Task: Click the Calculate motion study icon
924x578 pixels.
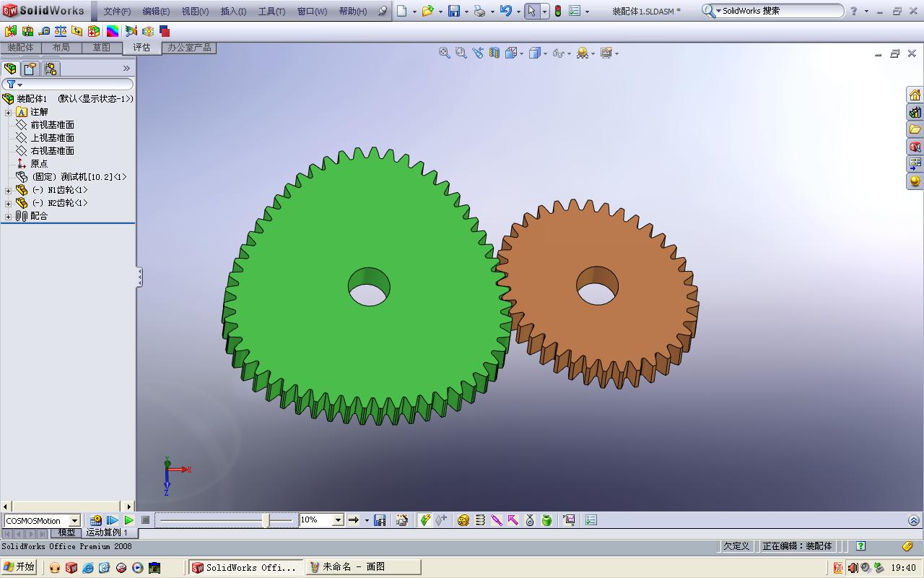Action: tap(96, 520)
